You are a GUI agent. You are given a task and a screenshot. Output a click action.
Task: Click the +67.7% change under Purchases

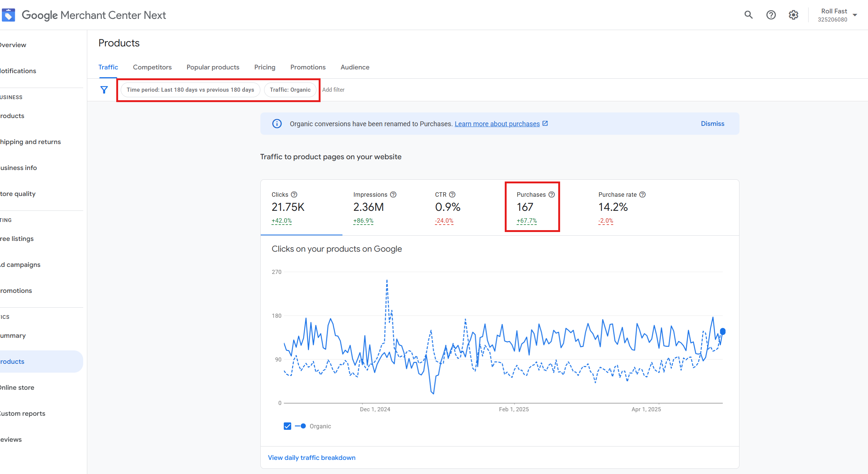click(x=527, y=221)
